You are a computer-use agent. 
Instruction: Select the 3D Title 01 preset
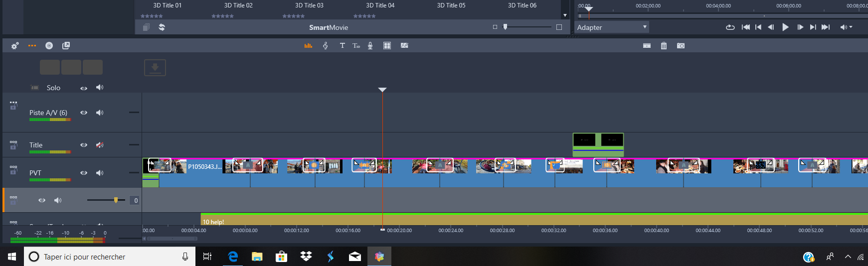click(168, 5)
